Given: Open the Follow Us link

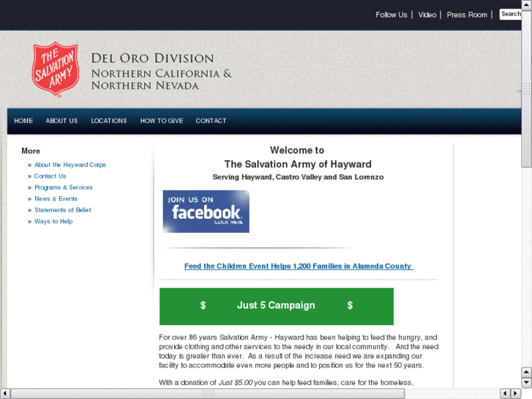Looking at the screenshot, I should click(x=391, y=15).
